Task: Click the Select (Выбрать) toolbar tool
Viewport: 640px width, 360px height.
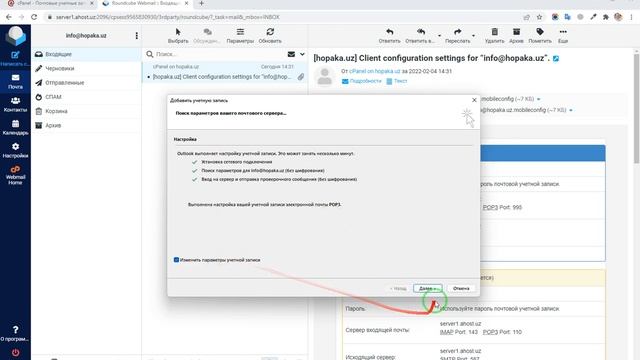Action: (x=178, y=36)
